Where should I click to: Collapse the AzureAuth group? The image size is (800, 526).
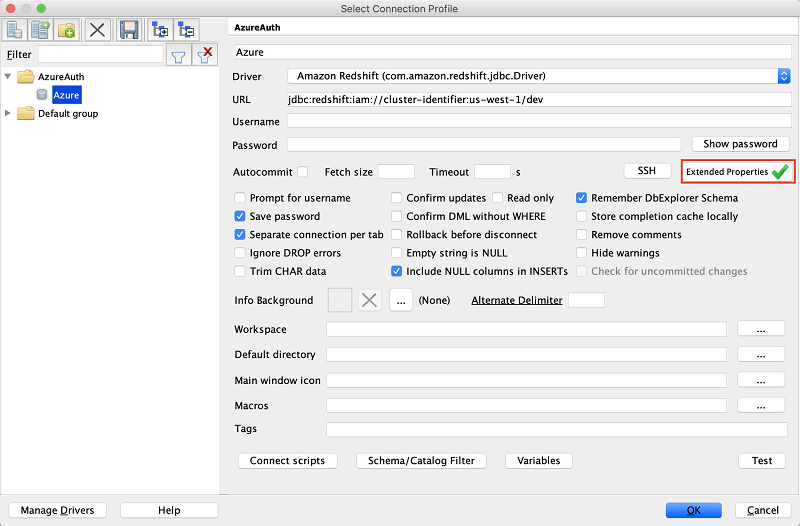pyautogui.click(x=8, y=77)
